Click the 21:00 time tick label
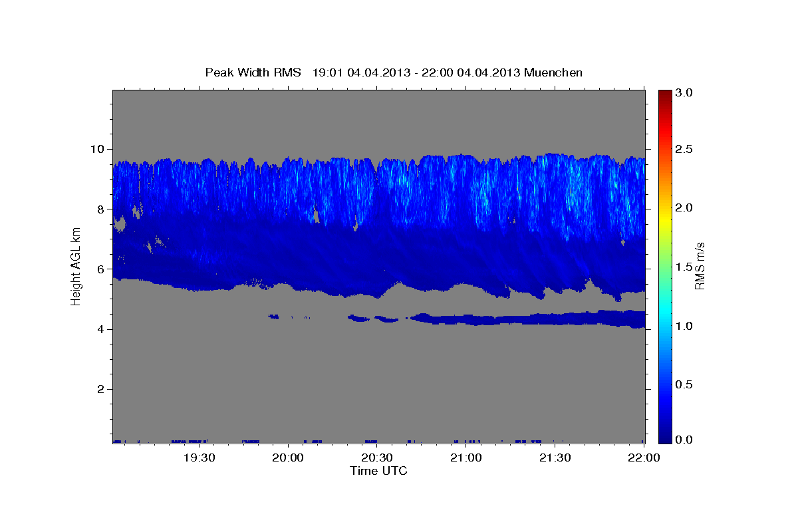This screenshot has height=532, width=798. (x=466, y=458)
